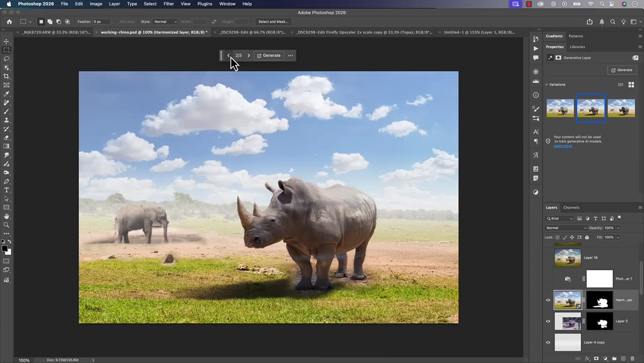This screenshot has width=644, height=363.
Task: Switch to the Libraries tab
Action: 577,47
